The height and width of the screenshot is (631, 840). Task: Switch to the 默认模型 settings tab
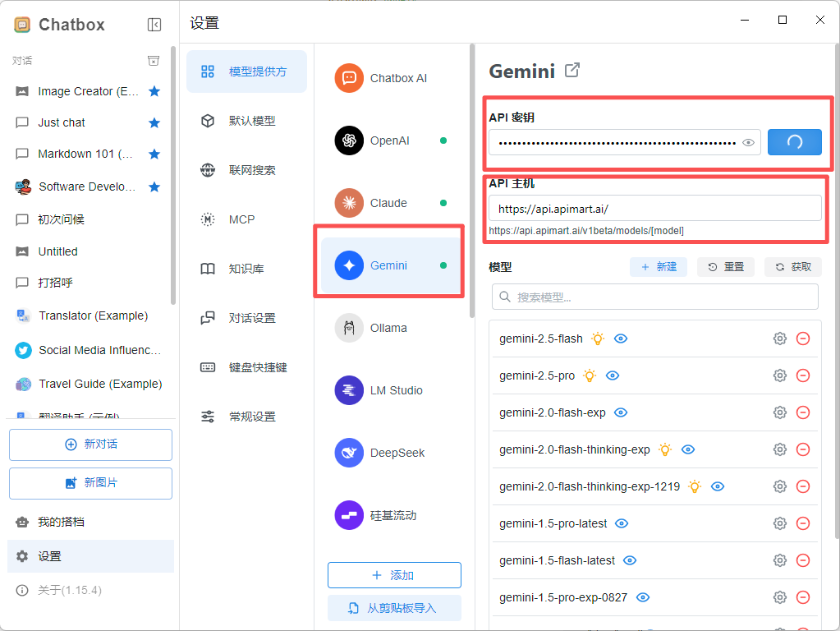tap(246, 120)
